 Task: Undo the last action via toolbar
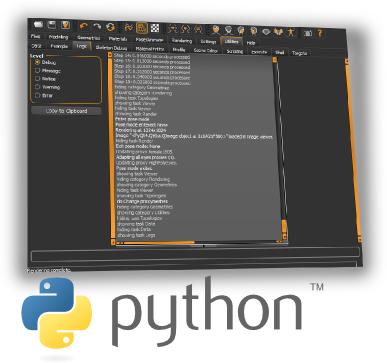[x=83, y=26]
